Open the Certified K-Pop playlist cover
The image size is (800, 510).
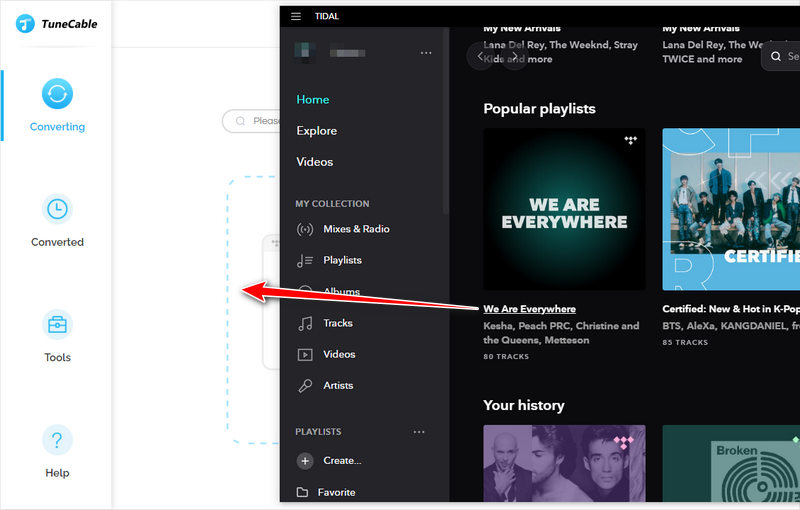731,209
